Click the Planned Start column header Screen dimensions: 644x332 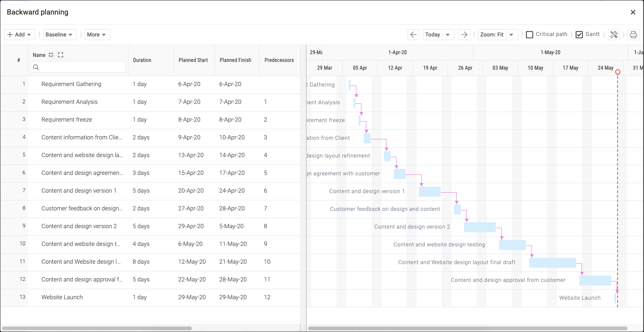(193, 60)
